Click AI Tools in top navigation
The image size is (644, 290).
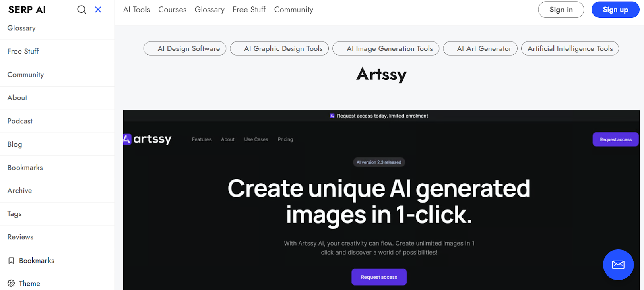[136, 10]
